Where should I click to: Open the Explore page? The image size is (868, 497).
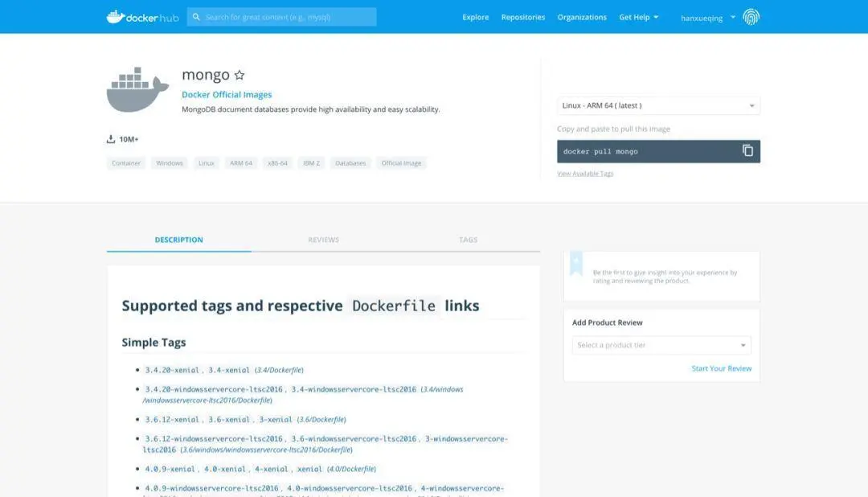click(476, 17)
